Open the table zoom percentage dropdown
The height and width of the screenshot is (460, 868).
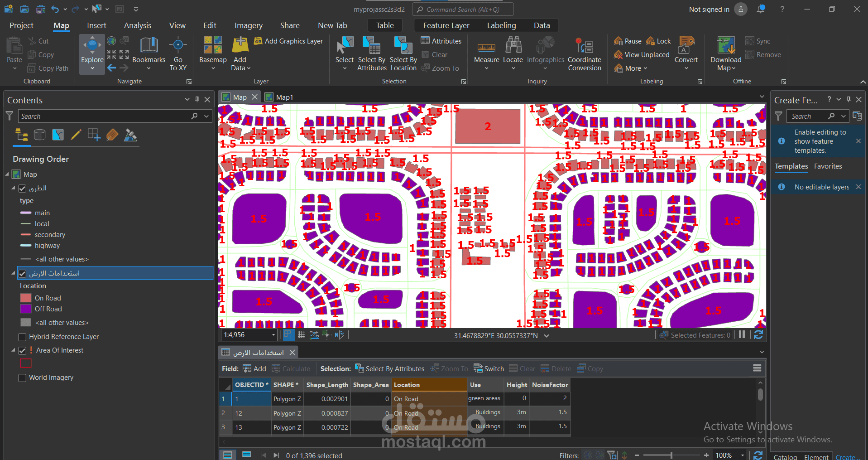tap(743, 455)
